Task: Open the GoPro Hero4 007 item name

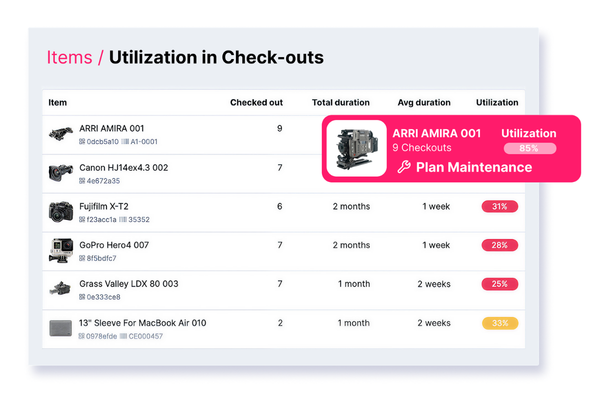Action: 114,245
